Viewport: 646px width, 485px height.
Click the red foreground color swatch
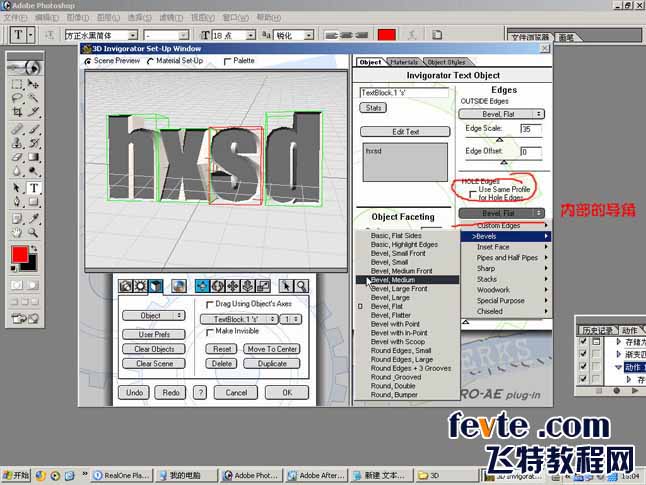[x=20, y=254]
